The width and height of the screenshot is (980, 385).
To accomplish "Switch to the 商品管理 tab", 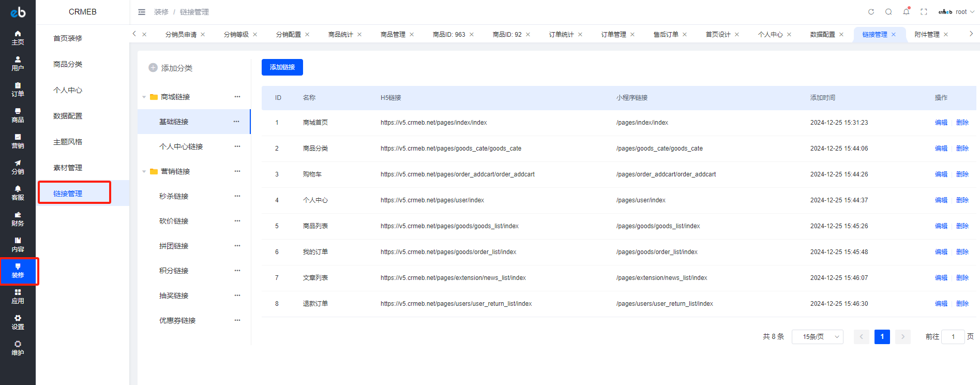I will click(393, 35).
